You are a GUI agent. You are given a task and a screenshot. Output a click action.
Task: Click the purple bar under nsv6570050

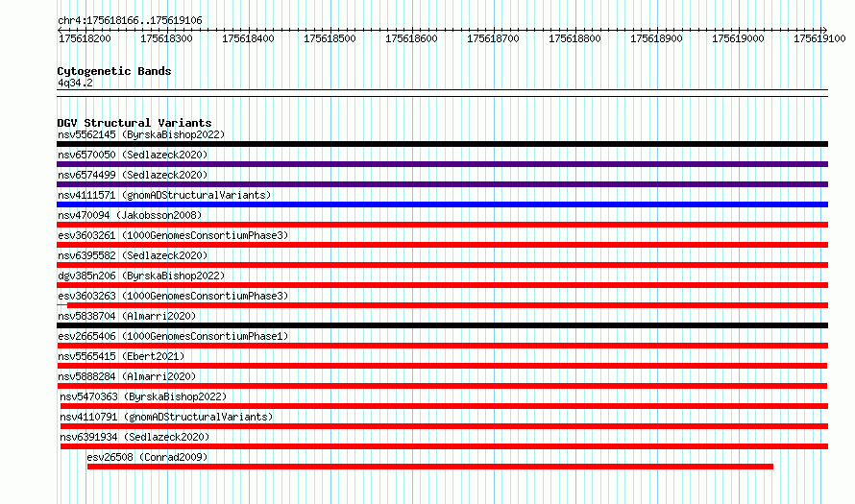pos(442,164)
